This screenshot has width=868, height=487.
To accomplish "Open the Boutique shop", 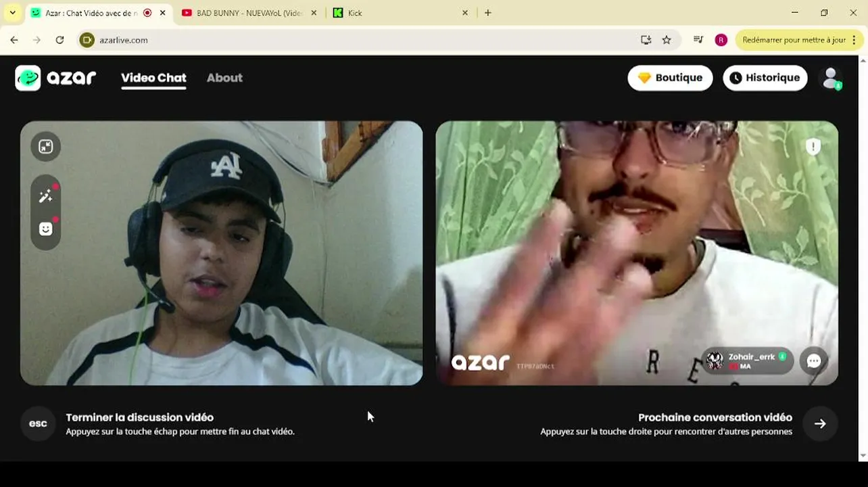I will pos(670,78).
